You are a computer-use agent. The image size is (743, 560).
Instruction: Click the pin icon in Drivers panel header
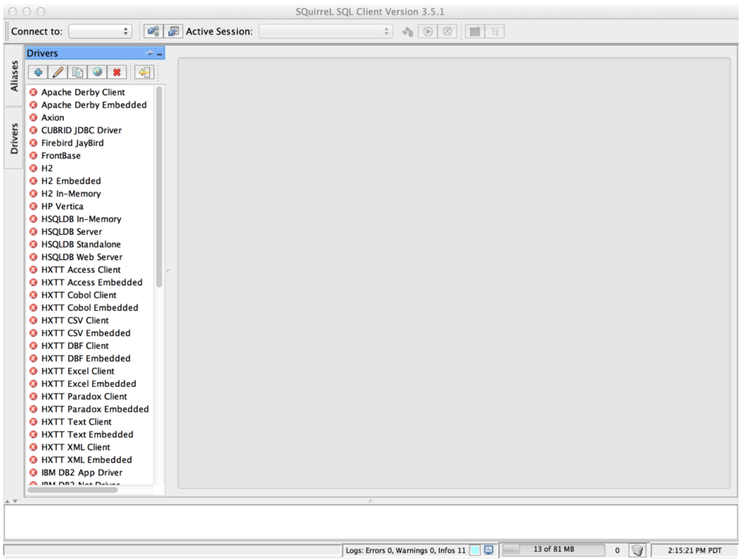point(149,53)
